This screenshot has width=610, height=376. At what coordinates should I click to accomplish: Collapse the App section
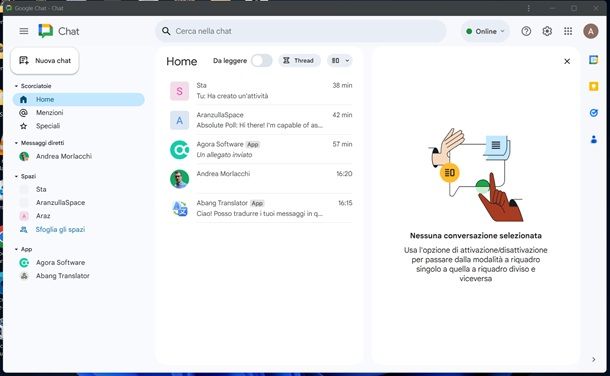coord(16,249)
